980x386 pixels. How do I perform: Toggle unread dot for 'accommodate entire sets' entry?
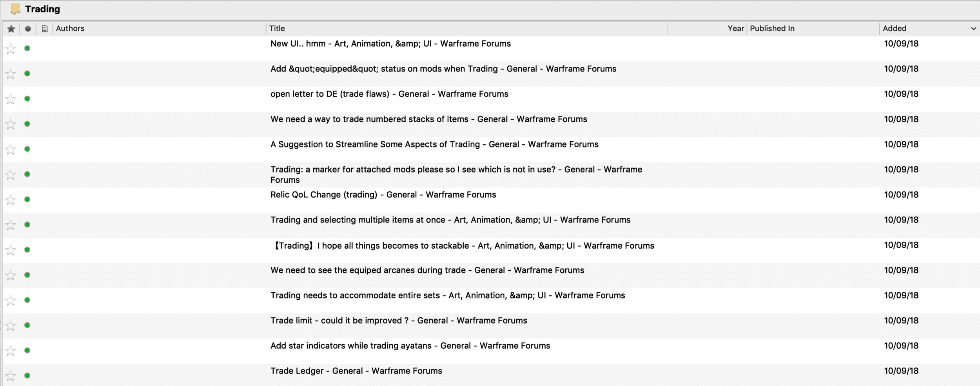pyautogui.click(x=27, y=300)
